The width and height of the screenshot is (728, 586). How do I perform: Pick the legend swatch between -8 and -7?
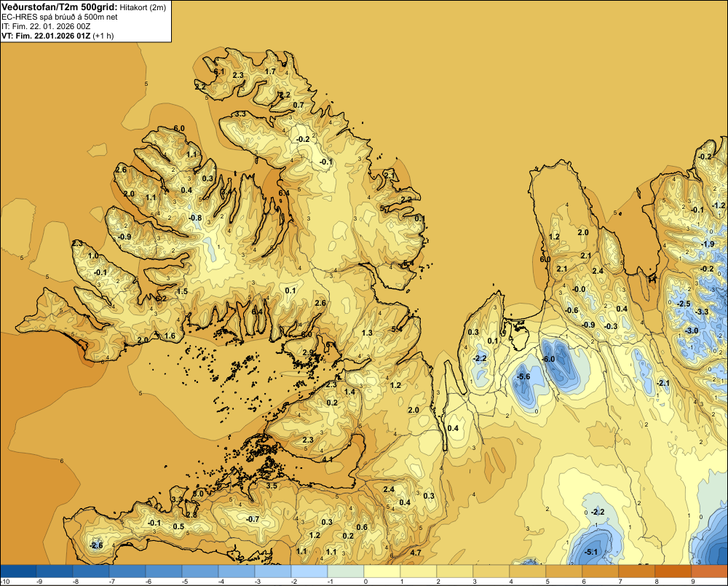[x=91, y=571]
